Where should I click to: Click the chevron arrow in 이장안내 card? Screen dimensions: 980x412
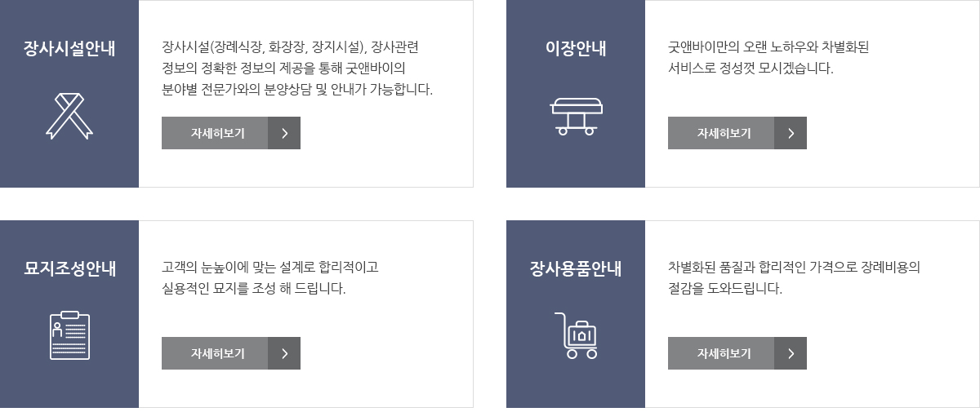pyautogui.click(x=791, y=133)
